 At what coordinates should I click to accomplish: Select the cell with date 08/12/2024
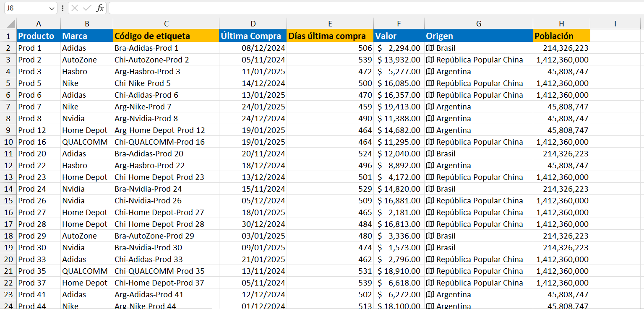[x=253, y=48]
